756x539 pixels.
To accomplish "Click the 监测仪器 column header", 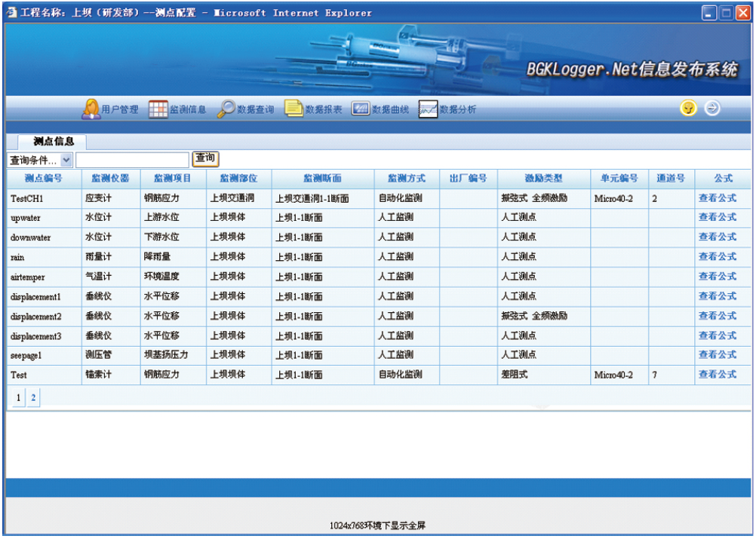I will (110, 178).
